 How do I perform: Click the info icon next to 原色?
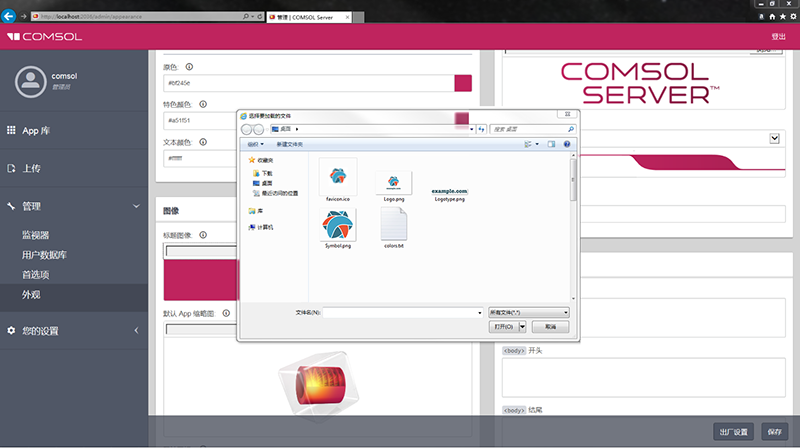pos(189,67)
